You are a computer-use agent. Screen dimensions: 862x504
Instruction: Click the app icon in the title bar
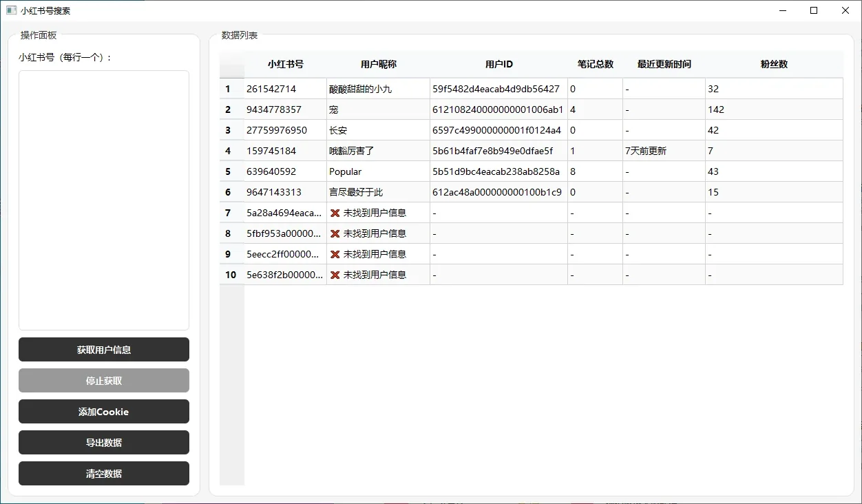[11, 10]
